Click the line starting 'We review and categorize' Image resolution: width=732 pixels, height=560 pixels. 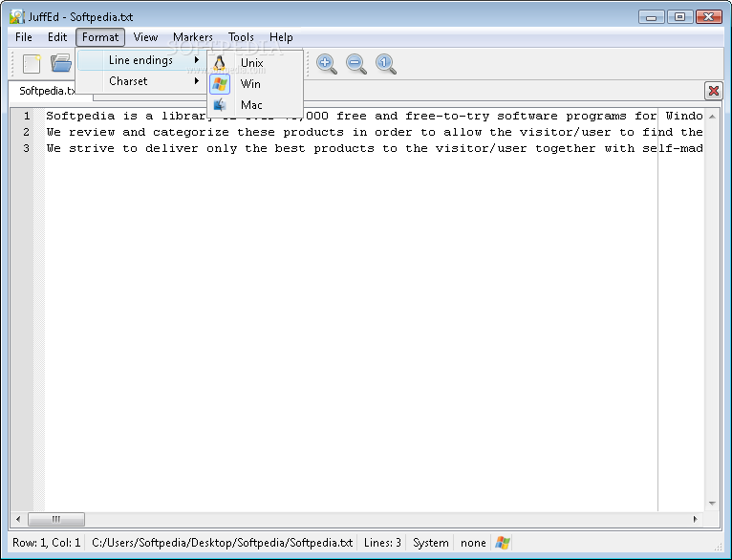coord(375,132)
